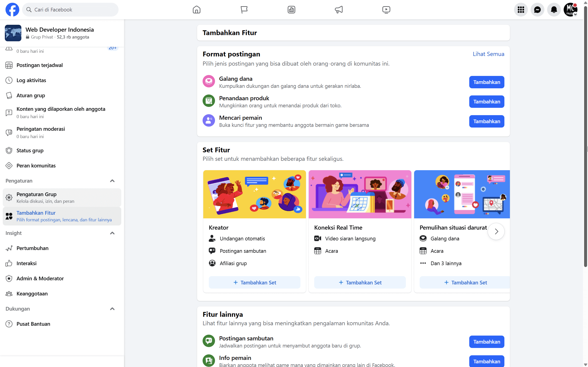Select Aturan grup in the sidebar
This screenshot has width=588, height=367.
31,95
